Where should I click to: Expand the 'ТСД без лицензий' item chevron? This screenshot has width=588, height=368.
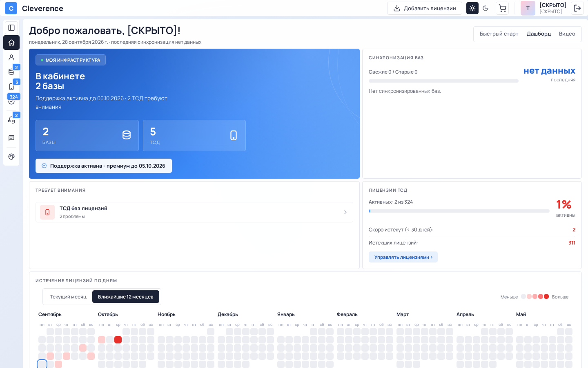click(345, 212)
